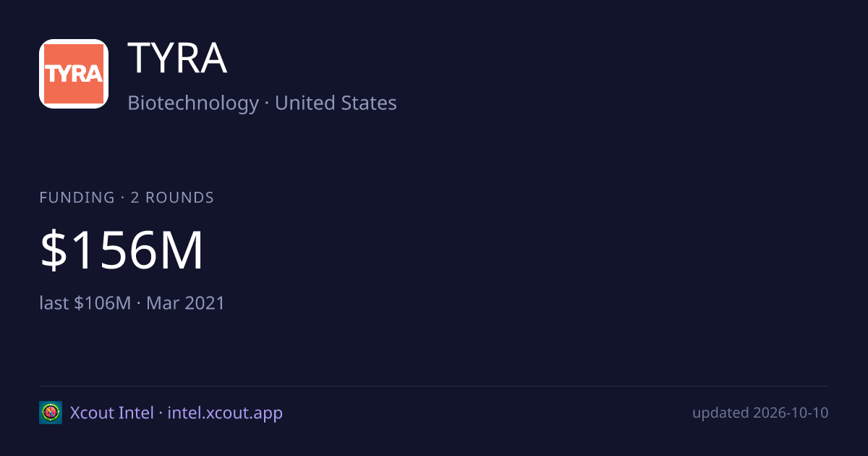Screen dimensions: 868x456
Task: Select the TYRA company name heading
Action: point(177,59)
